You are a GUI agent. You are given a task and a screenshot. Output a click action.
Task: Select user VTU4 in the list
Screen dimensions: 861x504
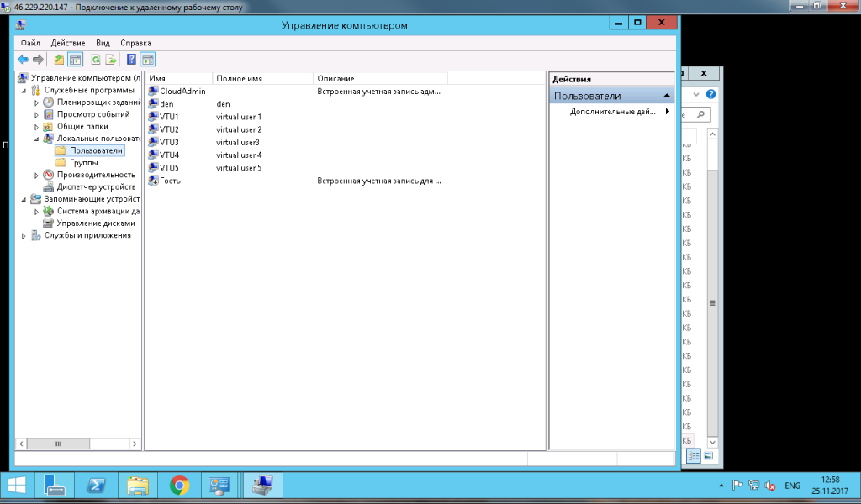(x=164, y=155)
